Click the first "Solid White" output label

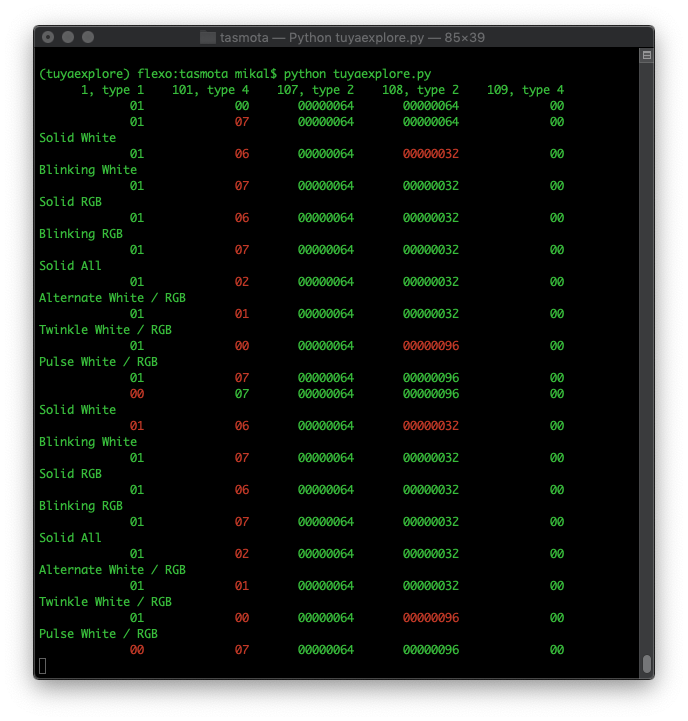click(x=77, y=138)
